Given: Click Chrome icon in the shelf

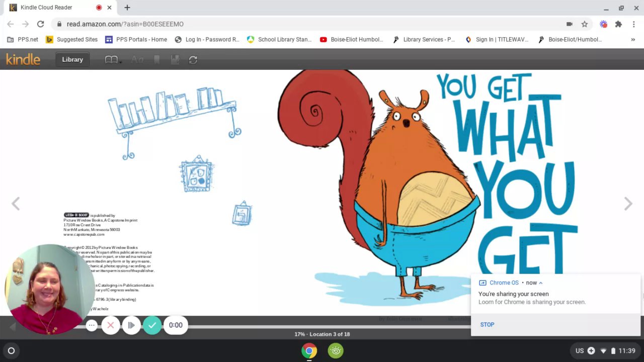Looking at the screenshot, I should [309, 350].
